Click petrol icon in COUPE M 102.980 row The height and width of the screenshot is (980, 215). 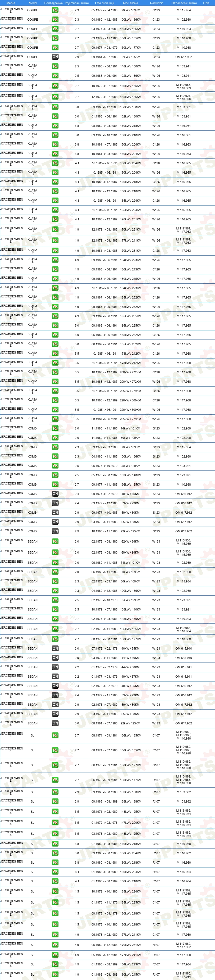pos(55,20)
